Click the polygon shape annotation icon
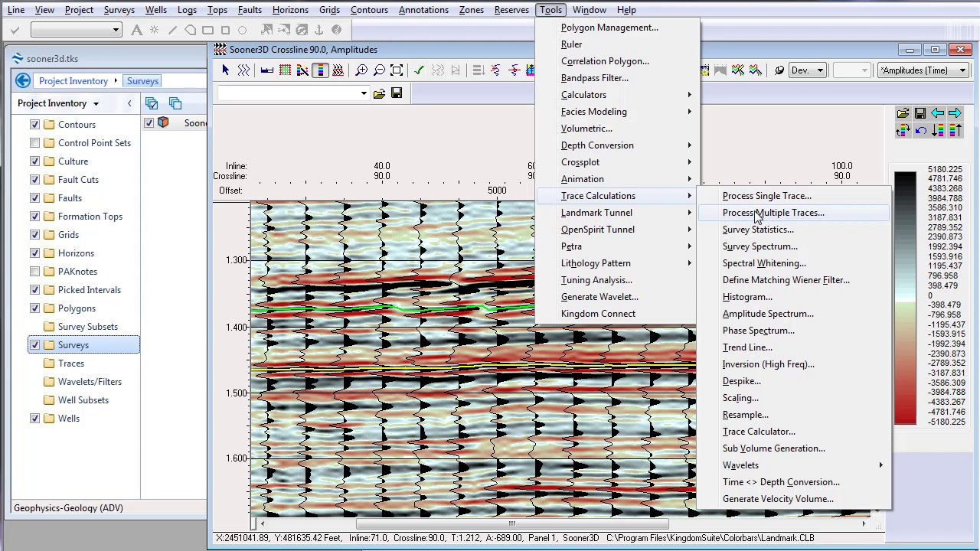Image resolution: width=980 pixels, height=551 pixels. pos(190,30)
